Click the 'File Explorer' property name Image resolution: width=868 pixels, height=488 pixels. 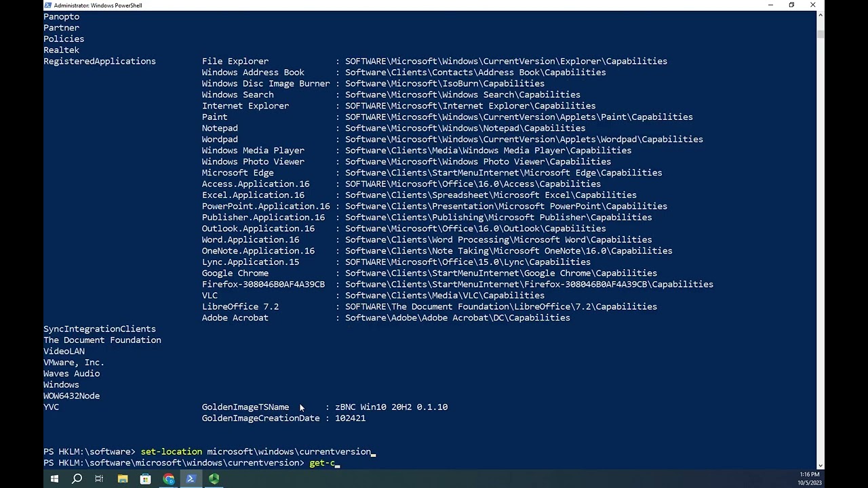pyautogui.click(x=235, y=61)
